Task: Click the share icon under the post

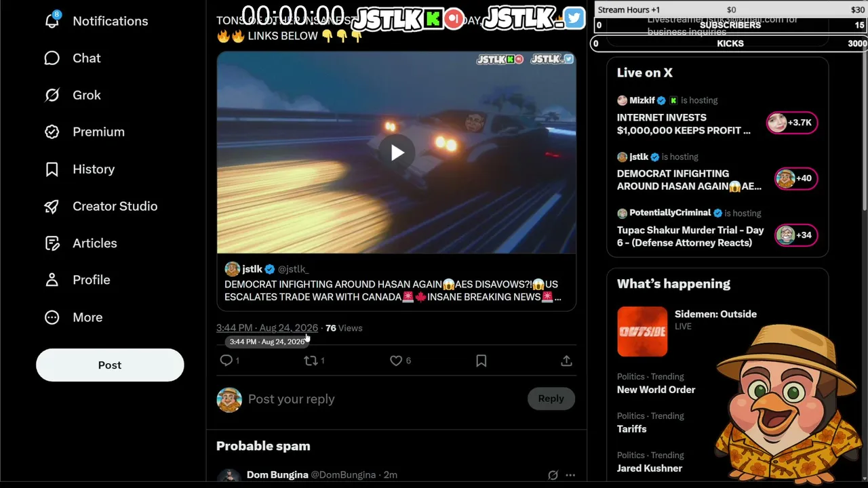Action: [567, 361]
